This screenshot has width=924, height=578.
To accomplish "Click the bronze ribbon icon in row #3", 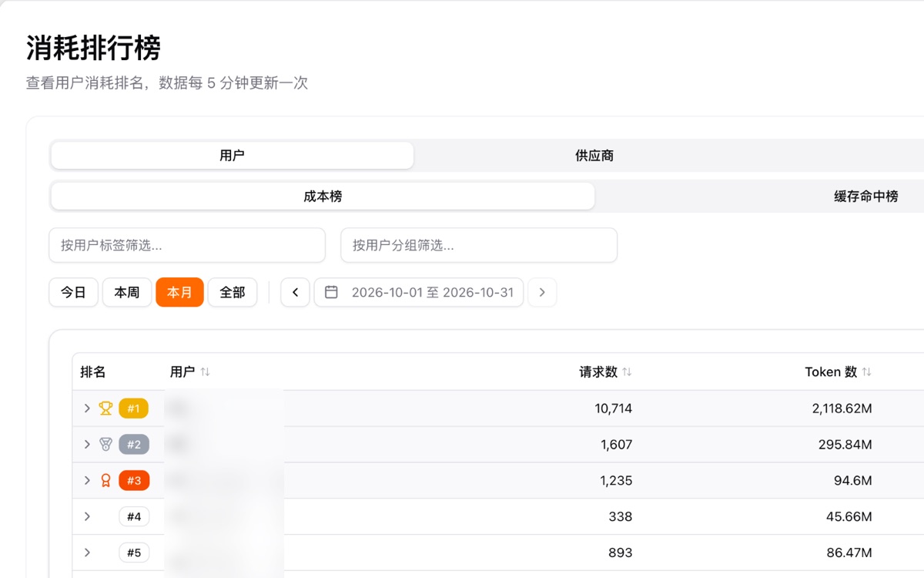I will click(105, 481).
